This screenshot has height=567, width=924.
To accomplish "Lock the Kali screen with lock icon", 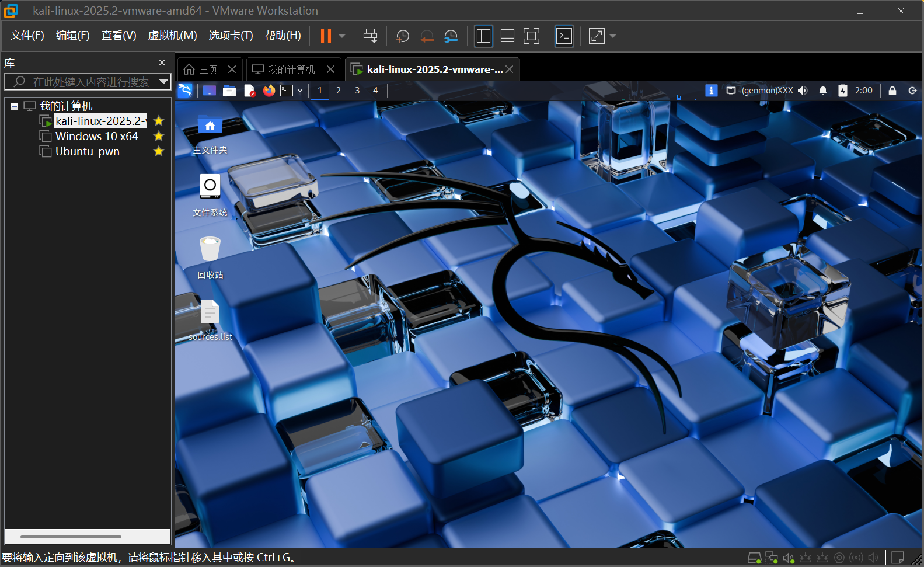I will [892, 91].
